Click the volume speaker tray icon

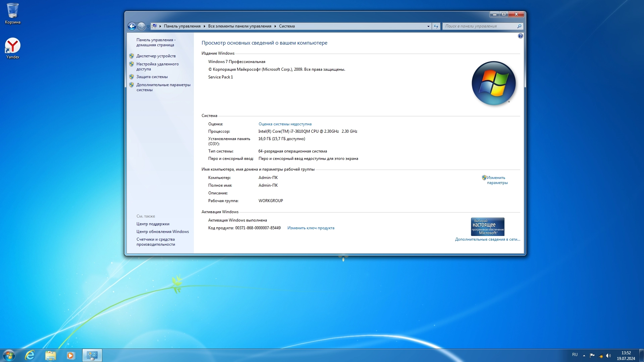tap(608, 356)
